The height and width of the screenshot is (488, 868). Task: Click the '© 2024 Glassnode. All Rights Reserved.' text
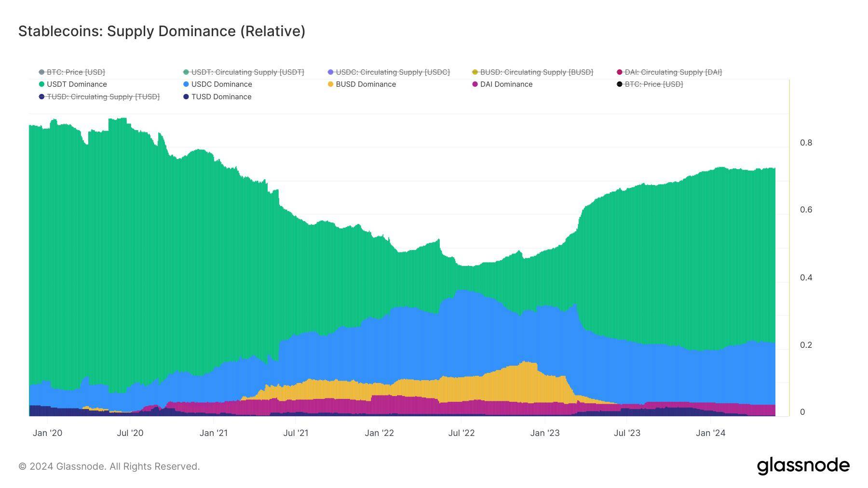click(109, 466)
